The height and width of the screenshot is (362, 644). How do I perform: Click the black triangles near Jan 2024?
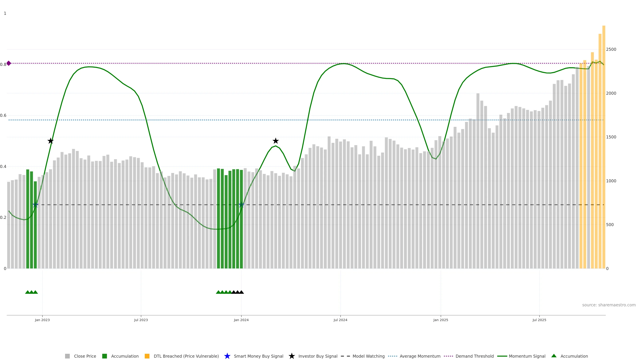click(x=237, y=292)
